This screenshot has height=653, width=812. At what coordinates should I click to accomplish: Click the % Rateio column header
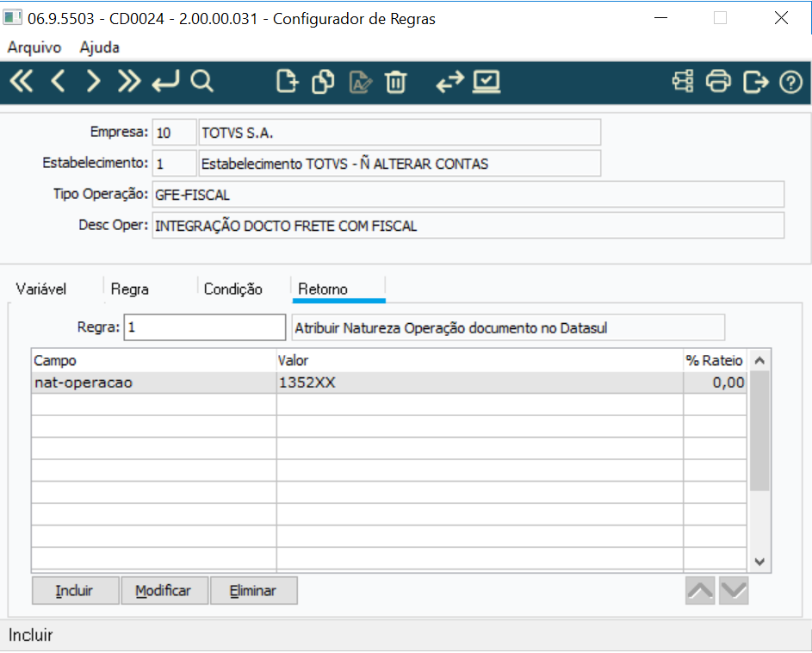[715, 360]
